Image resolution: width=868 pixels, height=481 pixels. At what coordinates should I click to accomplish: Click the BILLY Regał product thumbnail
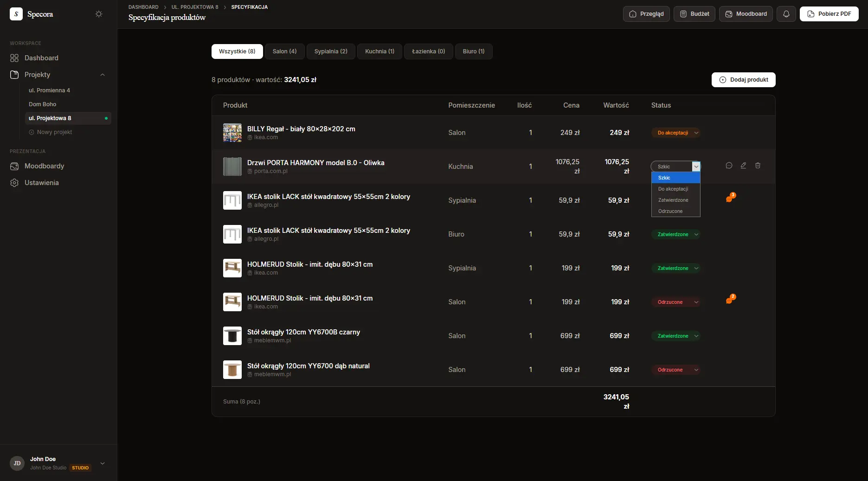coord(232,133)
